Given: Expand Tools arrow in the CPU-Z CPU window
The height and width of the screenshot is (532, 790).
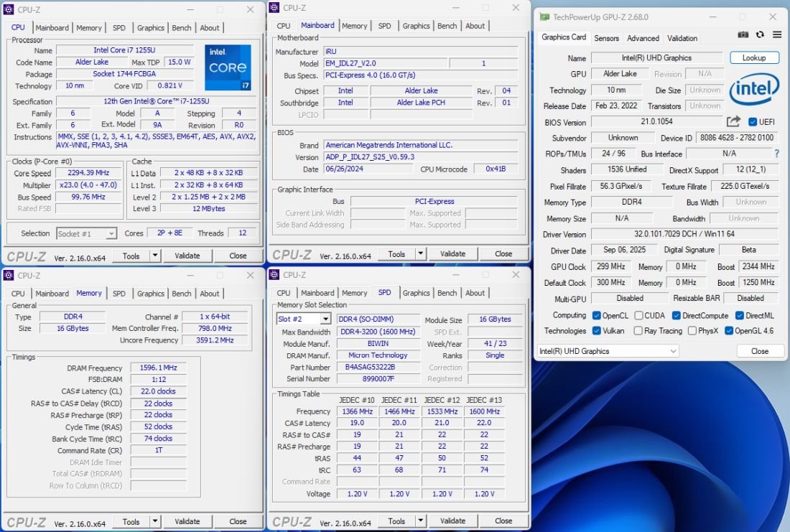Looking at the screenshot, I should tap(155, 256).
